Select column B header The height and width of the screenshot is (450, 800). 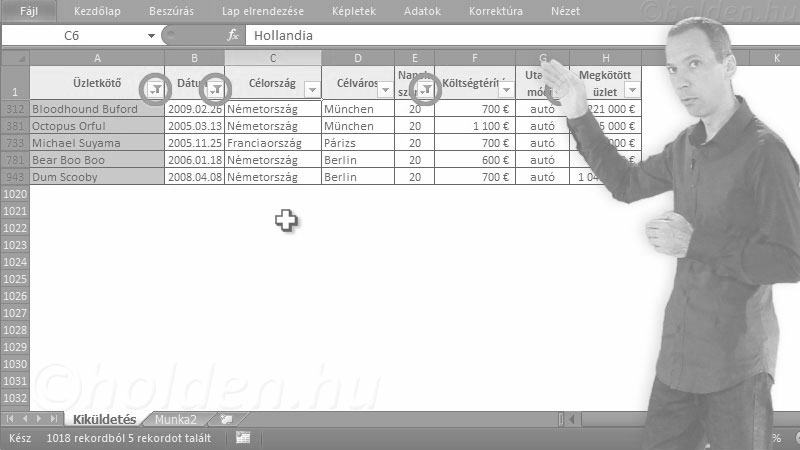(x=194, y=58)
